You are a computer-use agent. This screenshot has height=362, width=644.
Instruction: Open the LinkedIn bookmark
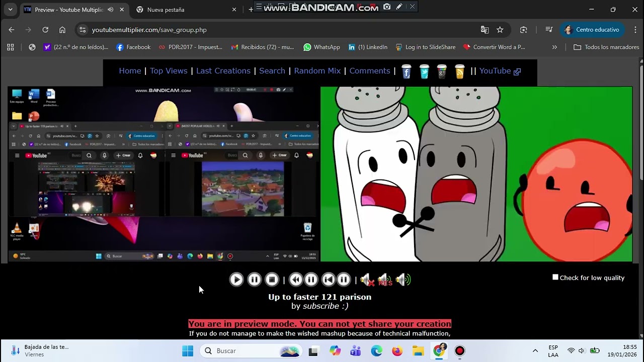368,47
